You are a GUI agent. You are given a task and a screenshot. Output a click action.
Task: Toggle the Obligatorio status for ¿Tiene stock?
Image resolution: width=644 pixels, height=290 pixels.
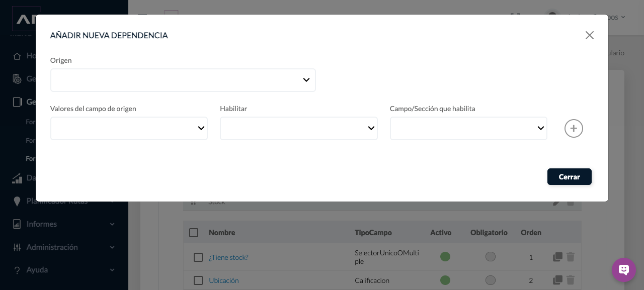[491, 257]
